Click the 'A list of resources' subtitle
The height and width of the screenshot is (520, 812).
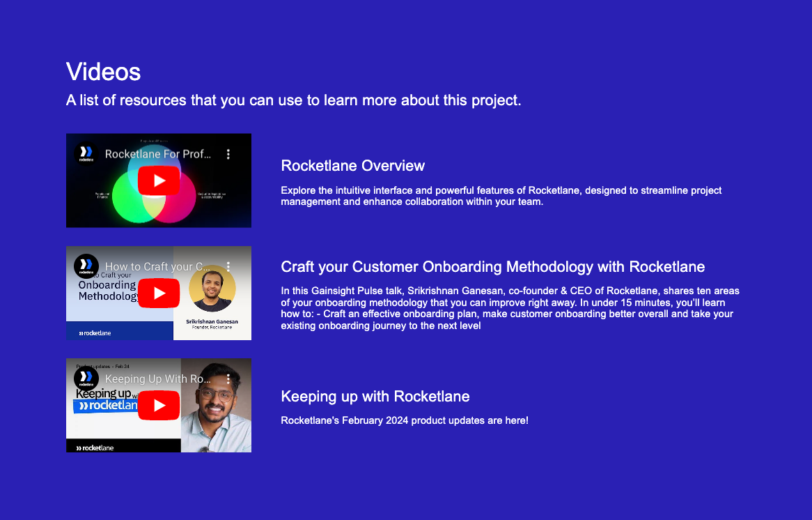(293, 100)
